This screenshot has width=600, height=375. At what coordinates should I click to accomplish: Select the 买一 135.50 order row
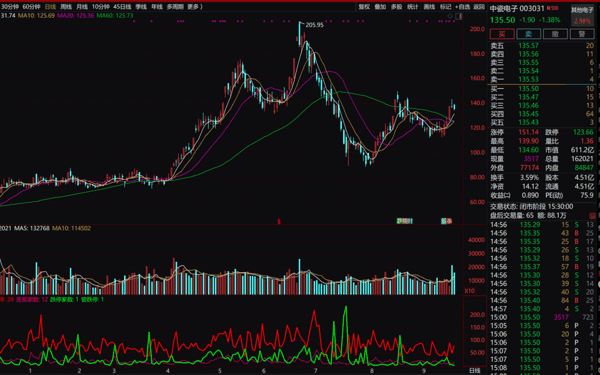[542, 89]
